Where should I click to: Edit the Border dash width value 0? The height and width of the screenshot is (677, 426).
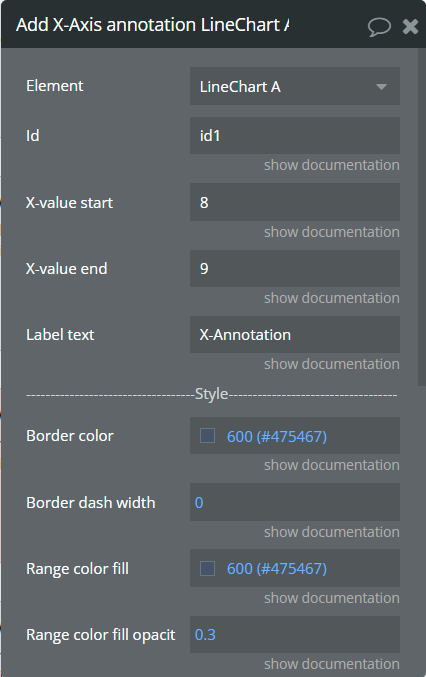(x=295, y=502)
